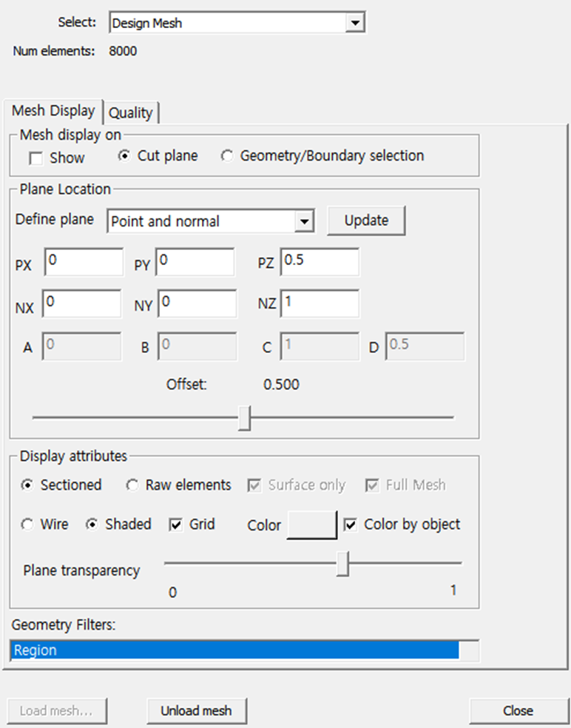
Task: Select Raw elements display option
Action: click(132, 485)
